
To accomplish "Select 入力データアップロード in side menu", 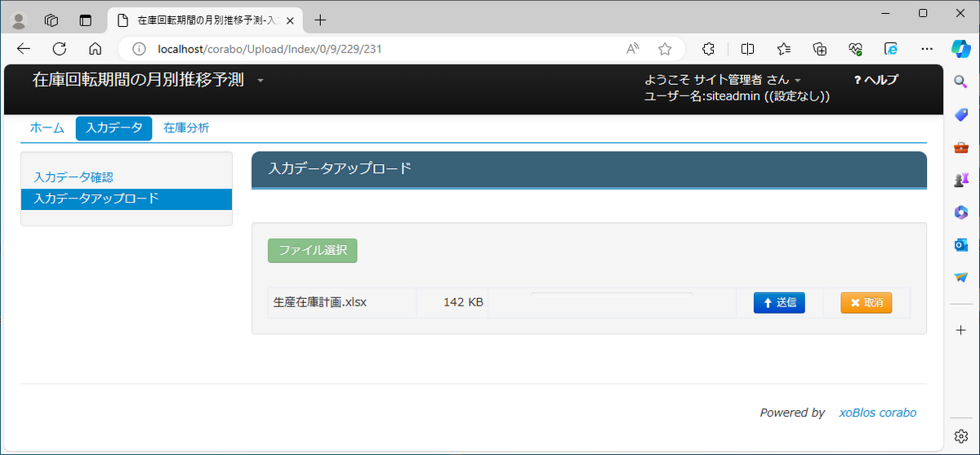I will point(127,199).
